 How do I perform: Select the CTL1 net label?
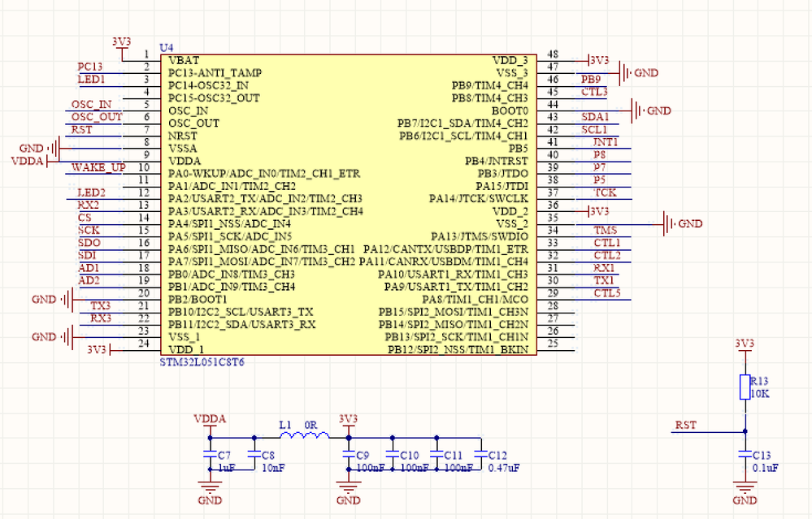tap(607, 243)
